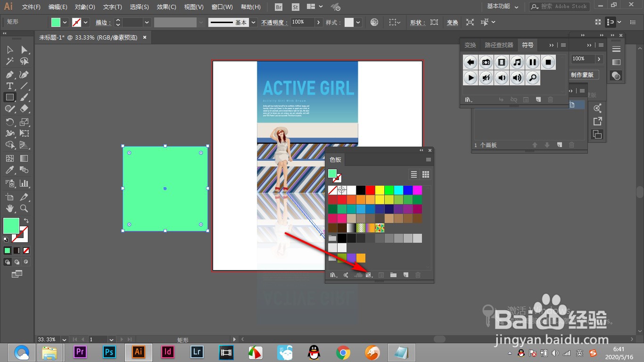Set paint mode to Gradient
Screen dimensions: 644x362
(x=17, y=250)
